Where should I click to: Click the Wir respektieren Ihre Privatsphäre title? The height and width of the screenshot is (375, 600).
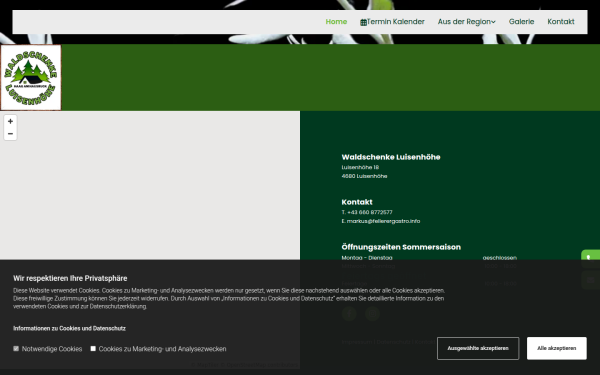click(70, 278)
